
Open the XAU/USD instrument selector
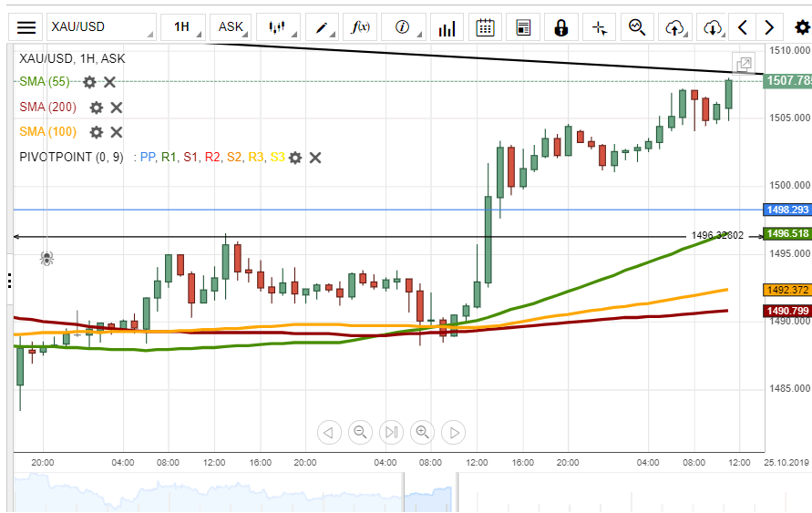click(101, 27)
